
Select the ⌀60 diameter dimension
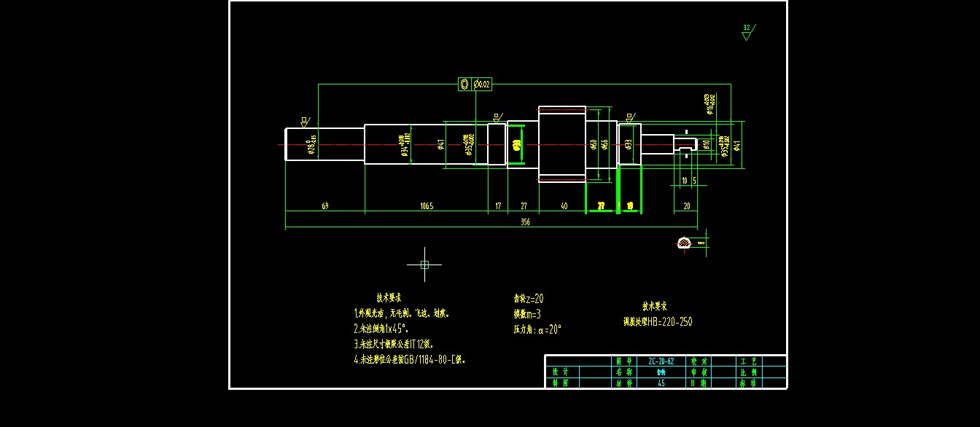point(594,144)
